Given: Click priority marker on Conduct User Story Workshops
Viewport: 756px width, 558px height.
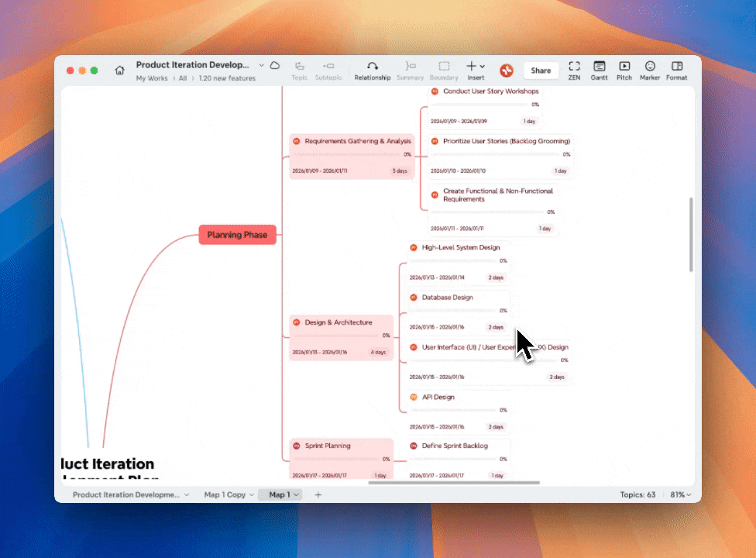Looking at the screenshot, I should (435, 91).
